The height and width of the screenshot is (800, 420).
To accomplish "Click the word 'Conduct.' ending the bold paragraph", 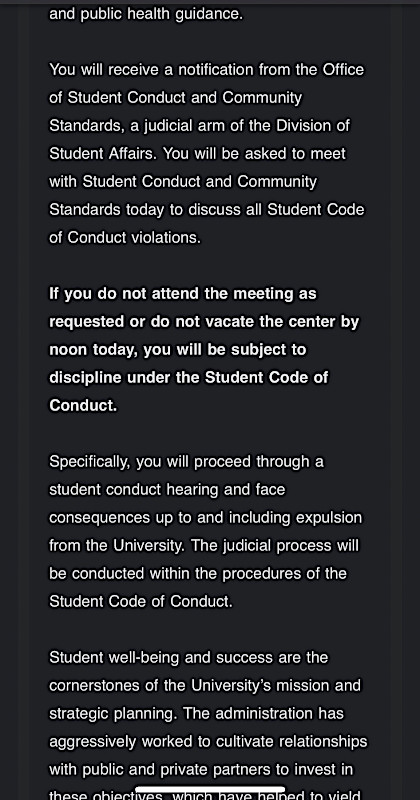I will tap(83, 405).
